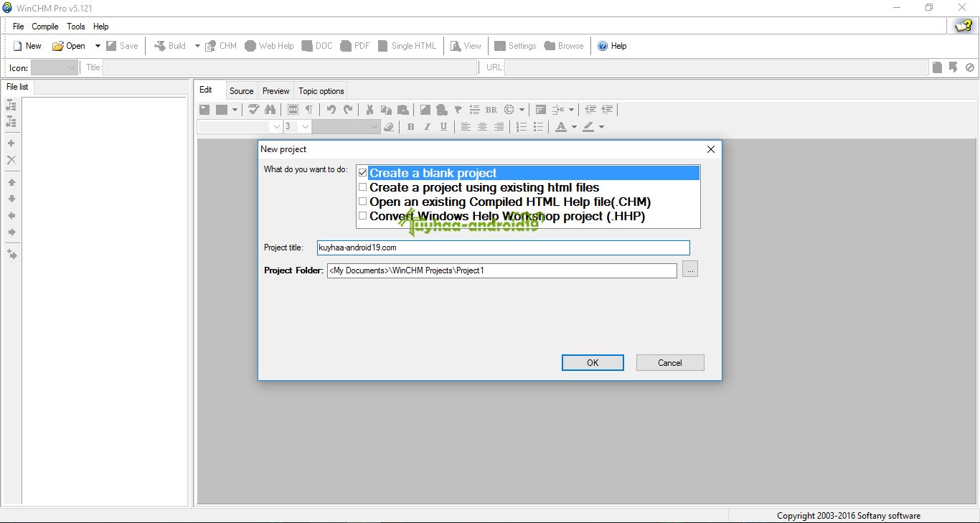Click the Single HTML toolbar button
980x523 pixels.
click(x=406, y=46)
